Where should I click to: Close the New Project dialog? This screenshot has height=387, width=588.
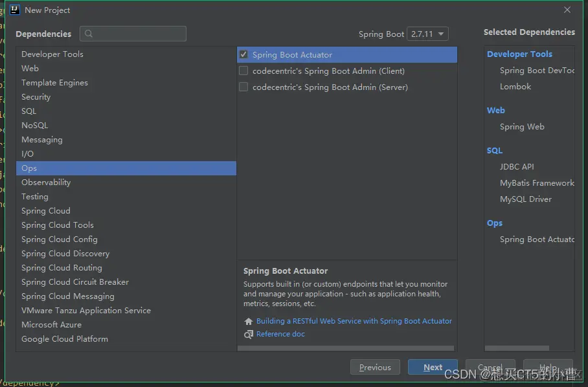pos(567,10)
